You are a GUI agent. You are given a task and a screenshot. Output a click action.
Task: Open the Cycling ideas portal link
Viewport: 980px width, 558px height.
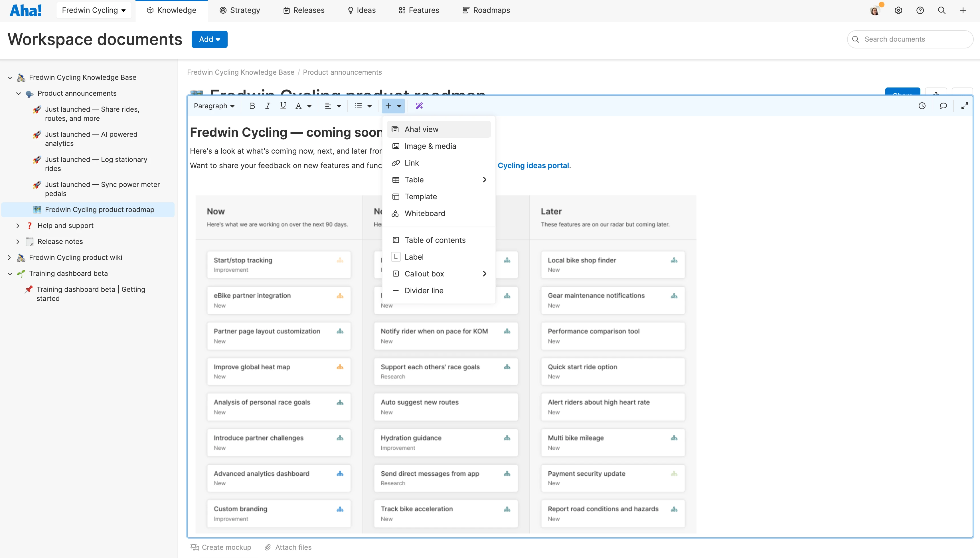[x=534, y=165]
